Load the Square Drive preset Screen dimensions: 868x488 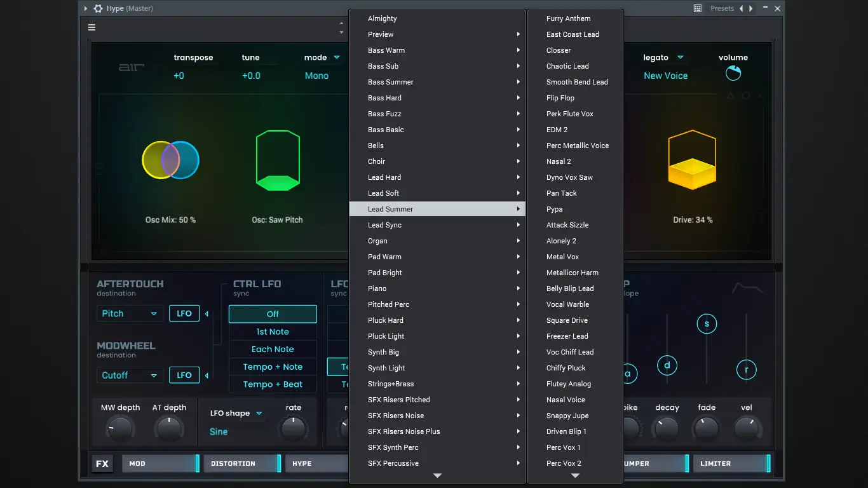coord(575,320)
